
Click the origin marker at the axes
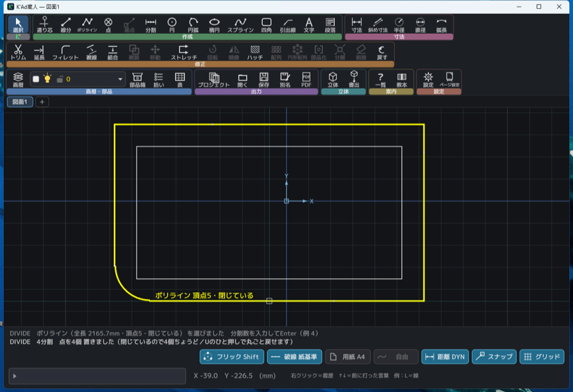pyautogui.click(x=286, y=201)
